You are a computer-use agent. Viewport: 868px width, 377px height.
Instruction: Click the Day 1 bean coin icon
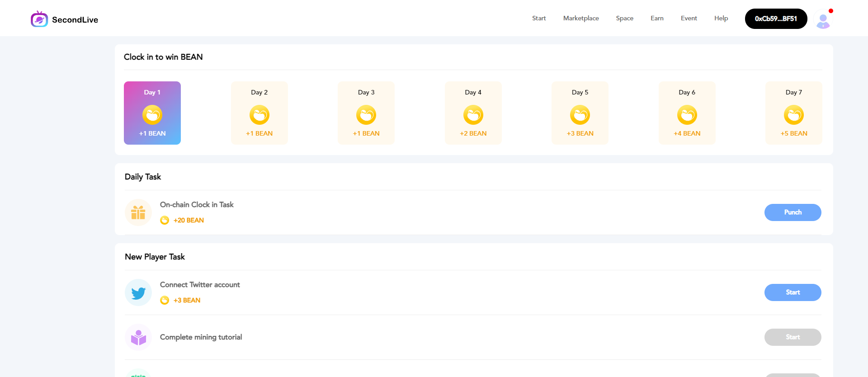pos(152,115)
